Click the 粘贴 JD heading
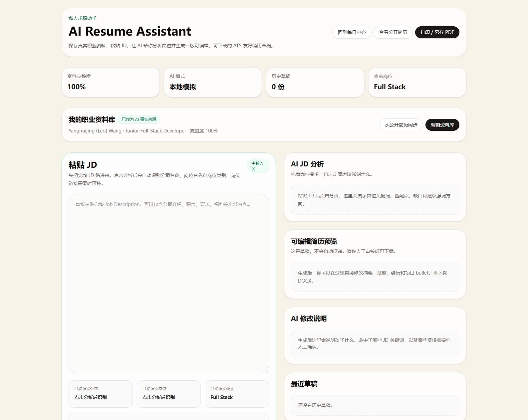The image size is (528, 420). pos(83,165)
